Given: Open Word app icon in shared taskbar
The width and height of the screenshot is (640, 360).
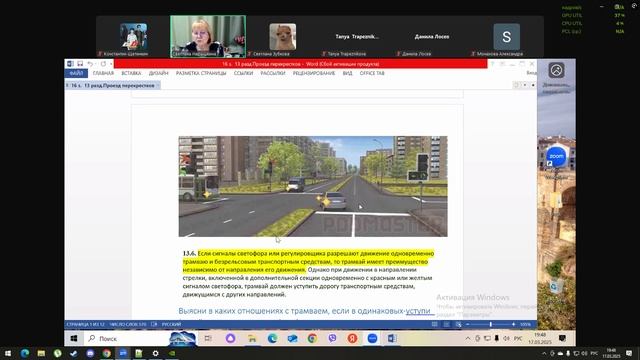Looking at the screenshot, I should click(392, 338).
